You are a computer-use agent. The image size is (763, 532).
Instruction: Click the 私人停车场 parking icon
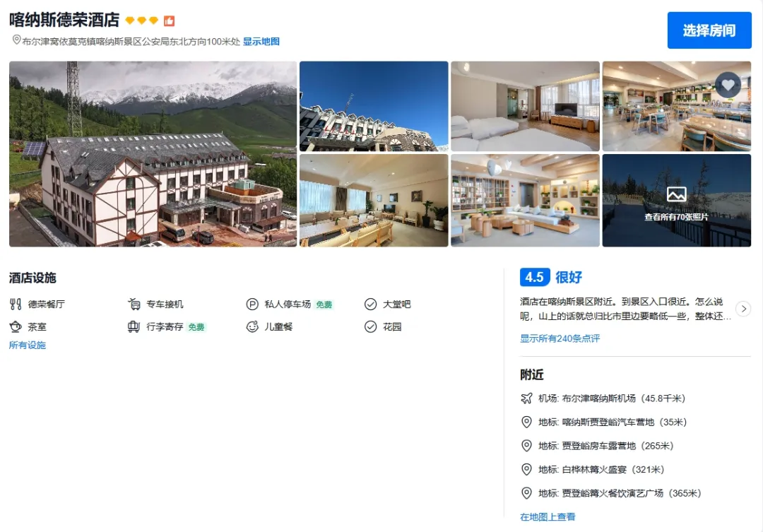[x=252, y=305]
